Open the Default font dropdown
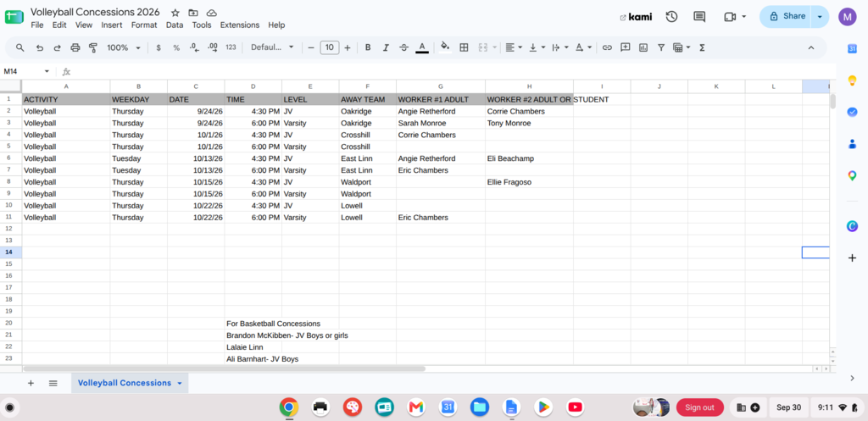 point(272,47)
